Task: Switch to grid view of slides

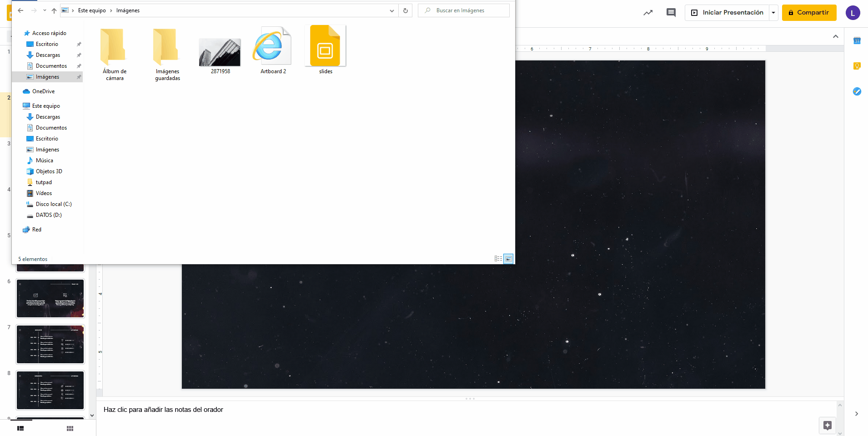Action: pyautogui.click(x=70, y=428)
